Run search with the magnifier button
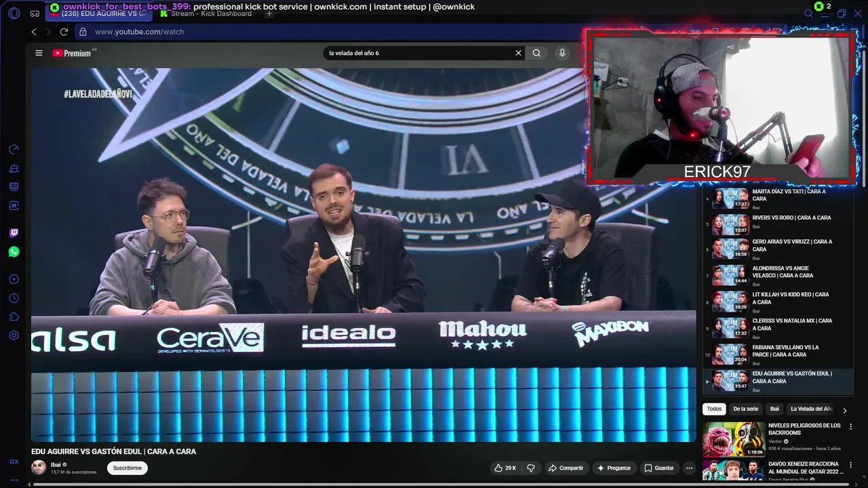This screenshot has width=868, height=488. 536,53
